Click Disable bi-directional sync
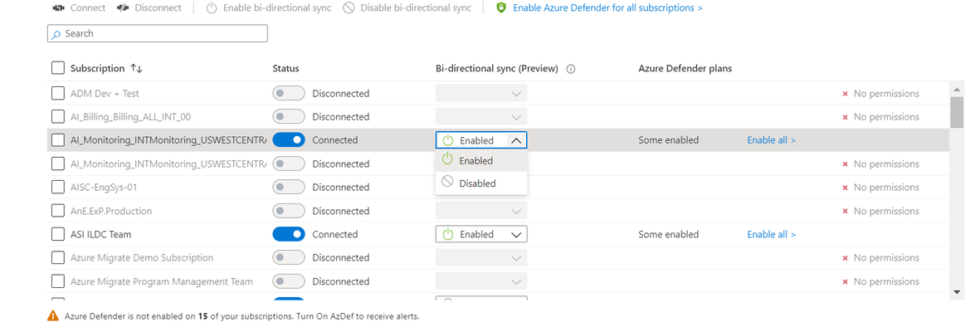980x332 pixels. click(x=407, y=8)
